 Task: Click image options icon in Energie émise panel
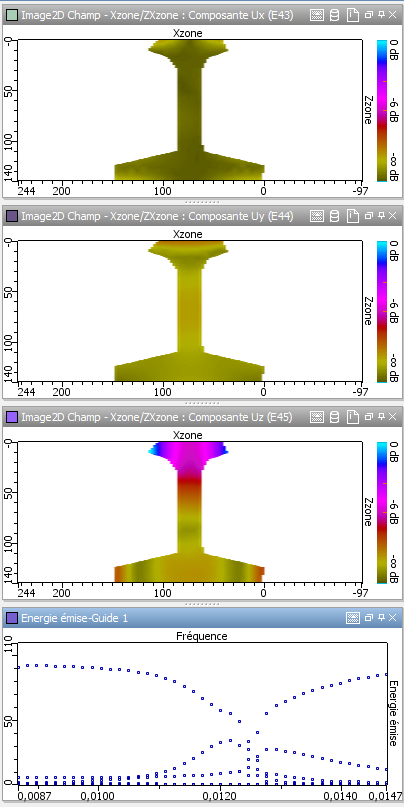(x=353, y=618)
